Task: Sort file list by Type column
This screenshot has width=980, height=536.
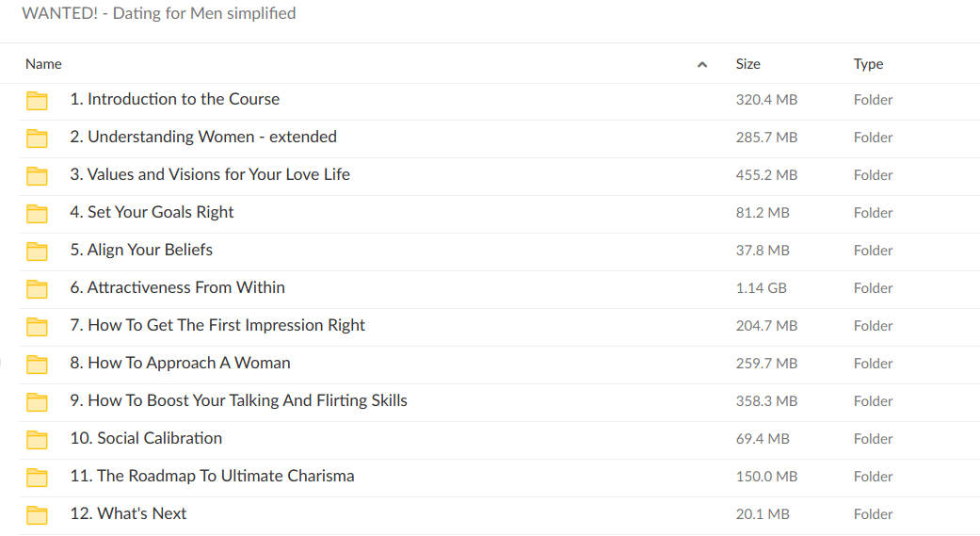Action: tap(868, 64)
